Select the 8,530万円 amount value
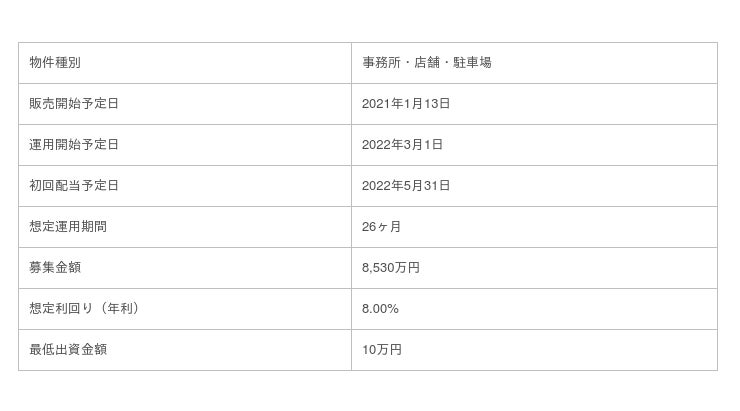The width and height of the screenshot is (740, 411). coord(391,268)
